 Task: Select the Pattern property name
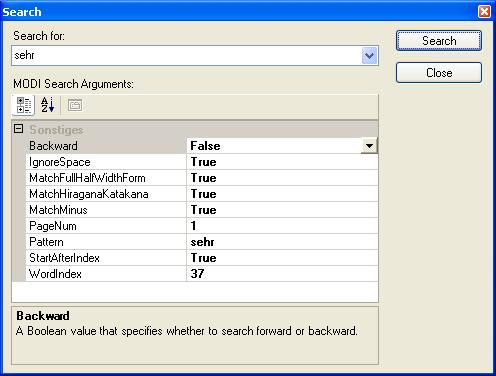[46, 242]
